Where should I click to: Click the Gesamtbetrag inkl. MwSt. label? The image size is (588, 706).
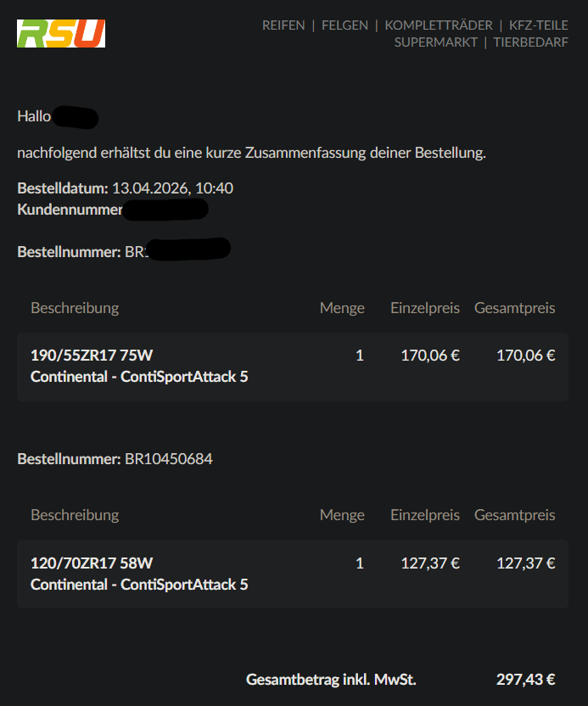click(x=331, y=679)
